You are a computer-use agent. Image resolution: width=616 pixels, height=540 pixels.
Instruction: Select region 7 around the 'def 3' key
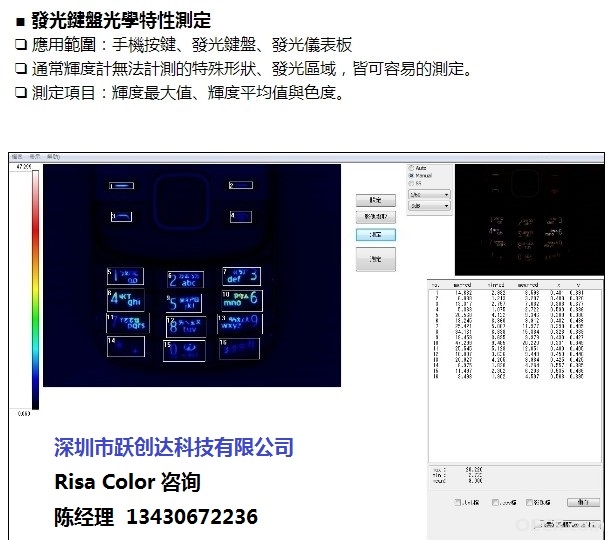pos(241,276)
